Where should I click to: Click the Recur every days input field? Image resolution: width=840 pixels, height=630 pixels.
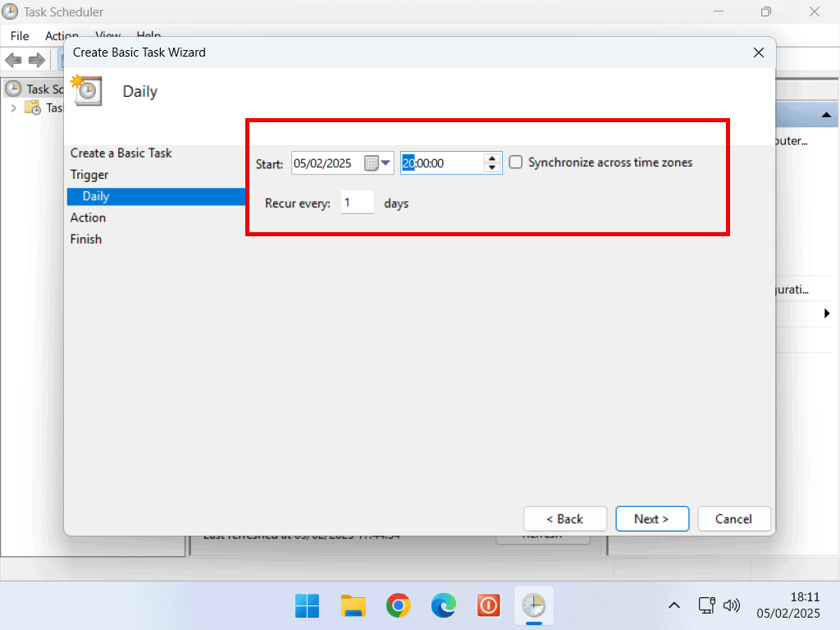[x=357, y=203]
